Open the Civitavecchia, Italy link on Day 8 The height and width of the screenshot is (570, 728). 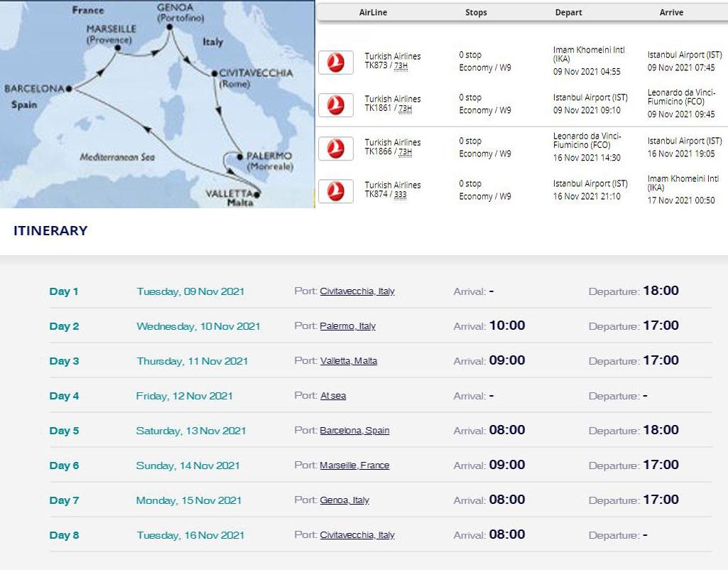pos(357,535)
